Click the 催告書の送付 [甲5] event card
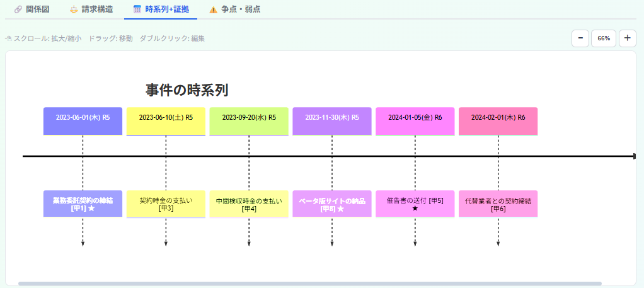 415,204
